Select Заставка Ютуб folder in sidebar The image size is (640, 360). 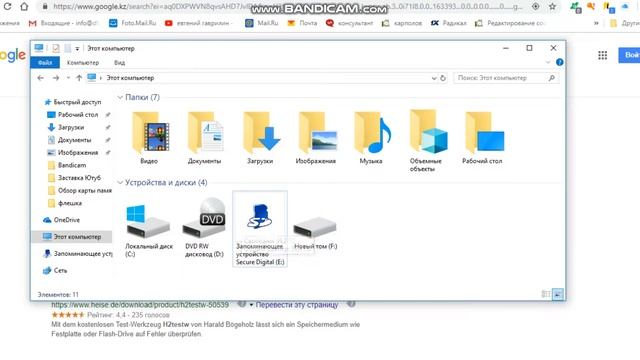click(x=79, y=178)
